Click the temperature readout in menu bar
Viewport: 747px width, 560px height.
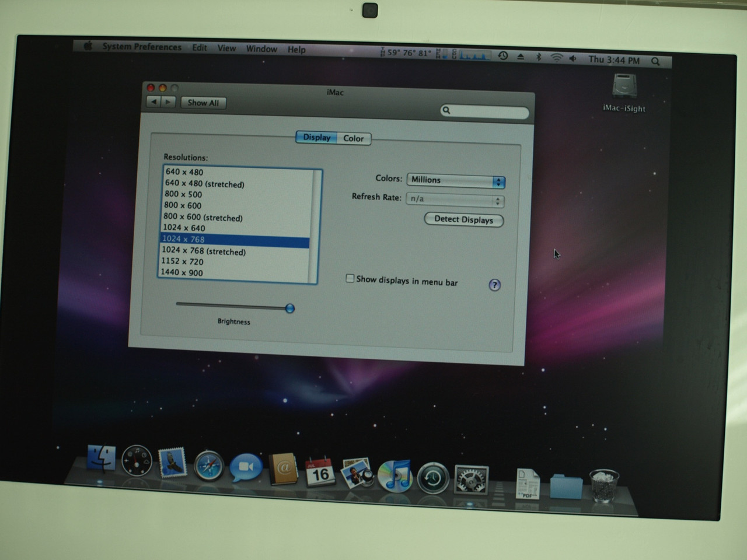point(406,52)
